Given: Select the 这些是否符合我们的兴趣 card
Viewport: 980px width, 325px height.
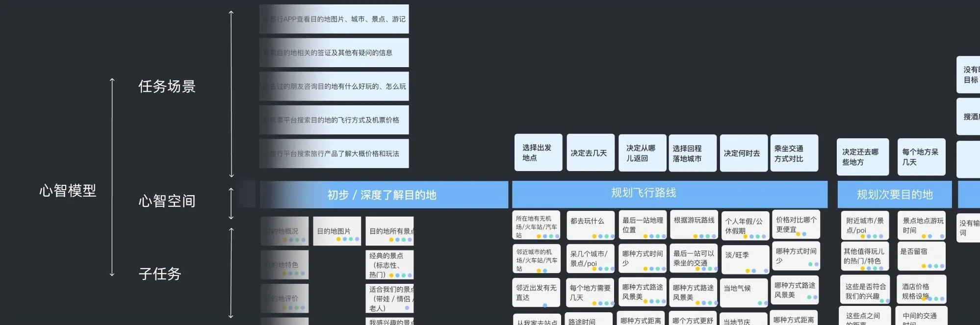Looking at the screenshot, I should point(865,290).
